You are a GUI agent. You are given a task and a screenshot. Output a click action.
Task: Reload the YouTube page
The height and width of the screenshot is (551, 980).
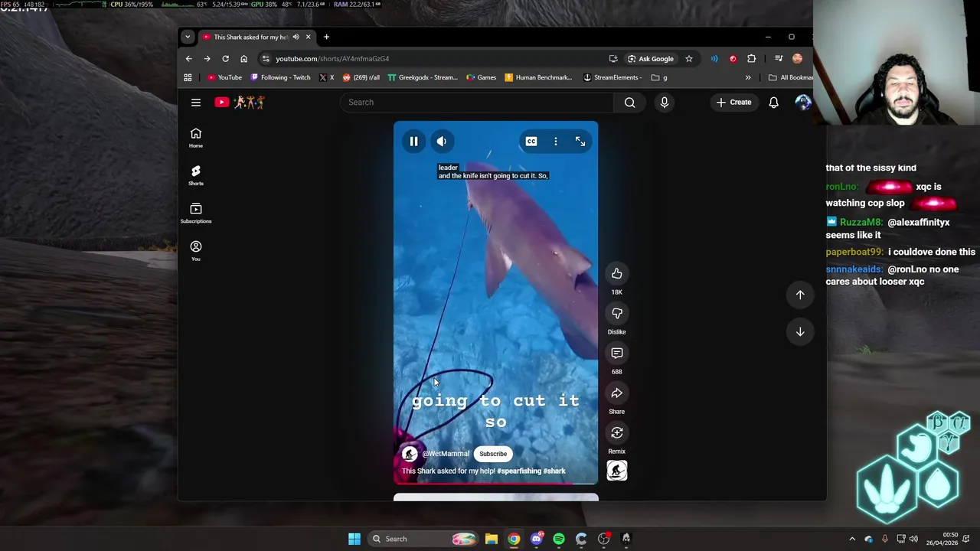pos(225,58)
